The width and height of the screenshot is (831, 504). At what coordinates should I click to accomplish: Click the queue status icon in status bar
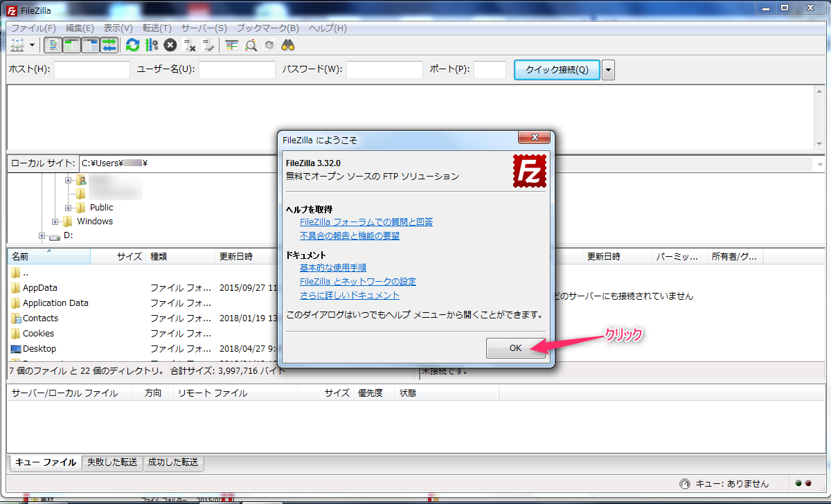click(x=685, y=484)
